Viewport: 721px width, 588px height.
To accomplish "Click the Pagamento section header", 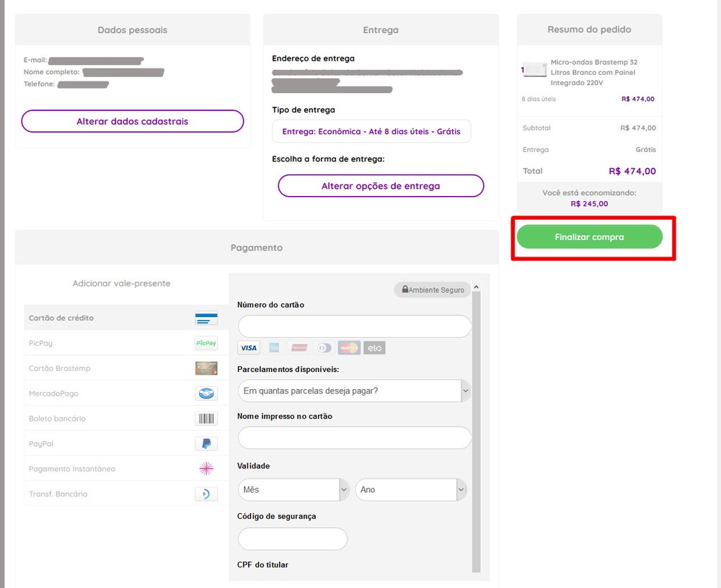I will (257, 247).
